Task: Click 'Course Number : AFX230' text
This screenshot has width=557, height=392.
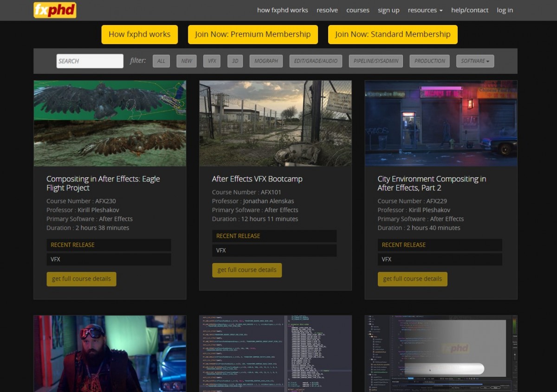Action: pyautogui.click(x=81, y=201)
